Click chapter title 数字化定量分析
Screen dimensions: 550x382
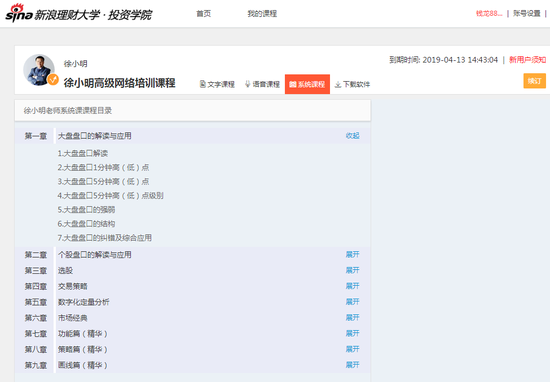tap(83, 302)
